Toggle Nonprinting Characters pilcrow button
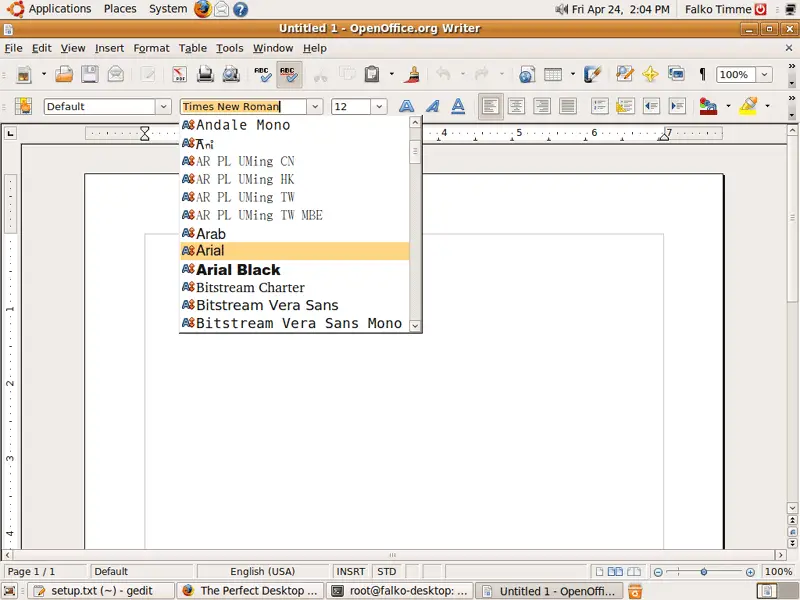Viewport: 800px width, 600px height. tap(703, 74)
